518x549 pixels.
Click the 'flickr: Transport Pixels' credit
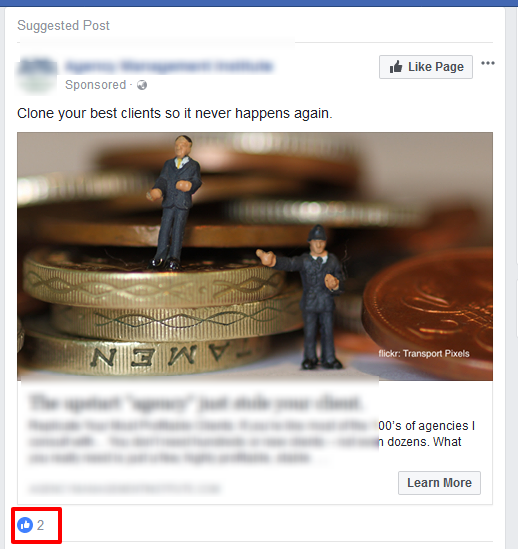424,354
